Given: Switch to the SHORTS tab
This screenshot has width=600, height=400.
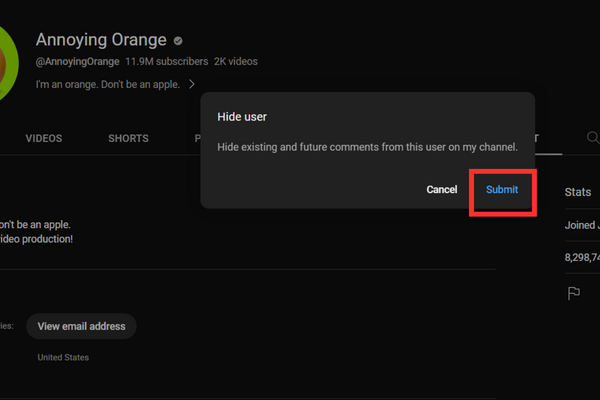Looking at the screenshot, I should tap(128, 138).
